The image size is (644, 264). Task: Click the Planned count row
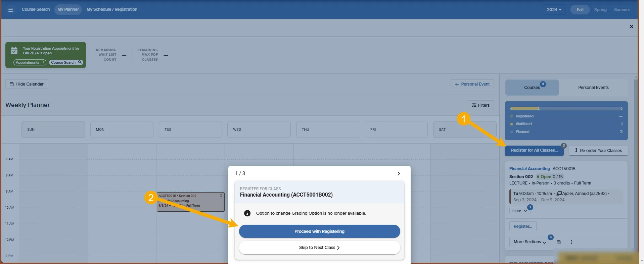tap(566, 132)
